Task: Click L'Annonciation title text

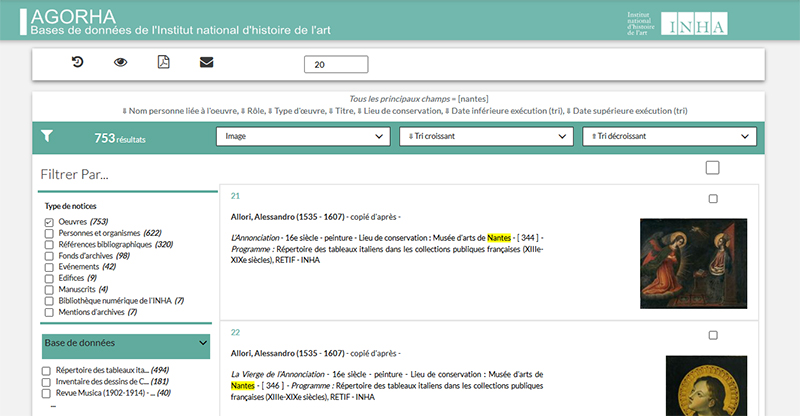Action: tap(255, 238)
